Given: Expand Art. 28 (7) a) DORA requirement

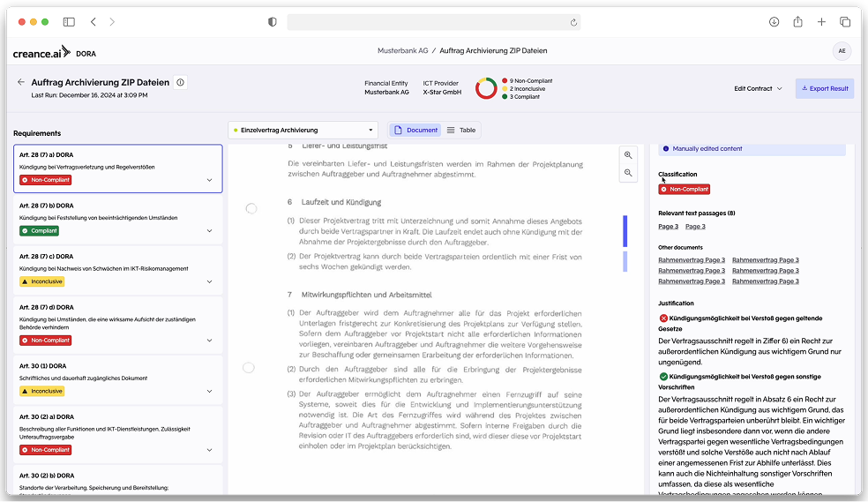Looking at the screenshot, I should [x=209, y=180].
